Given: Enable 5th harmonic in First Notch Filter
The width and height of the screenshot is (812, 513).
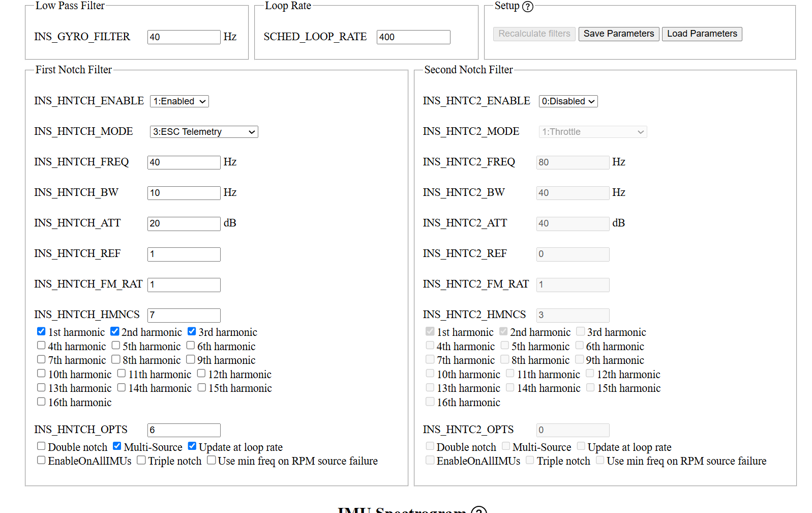Looking at the screenshot, I should pyautogui.click(x=116, y=345).
